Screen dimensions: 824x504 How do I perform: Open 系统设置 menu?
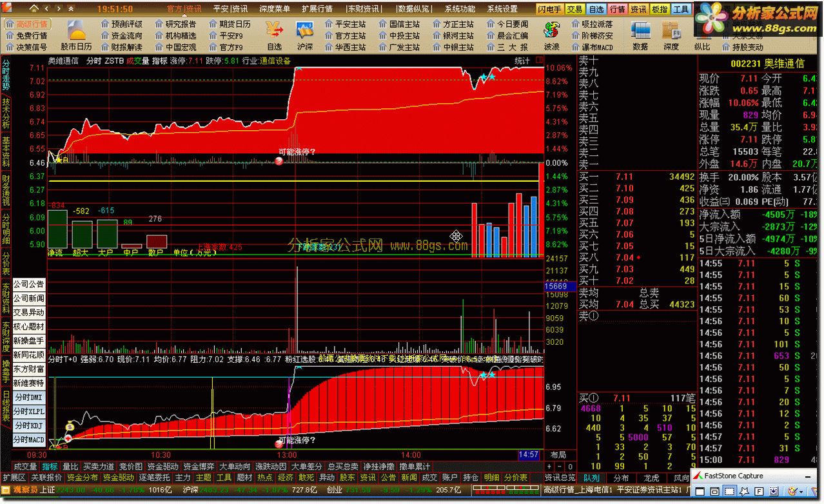pyautogui.click(x=503, y=9)
